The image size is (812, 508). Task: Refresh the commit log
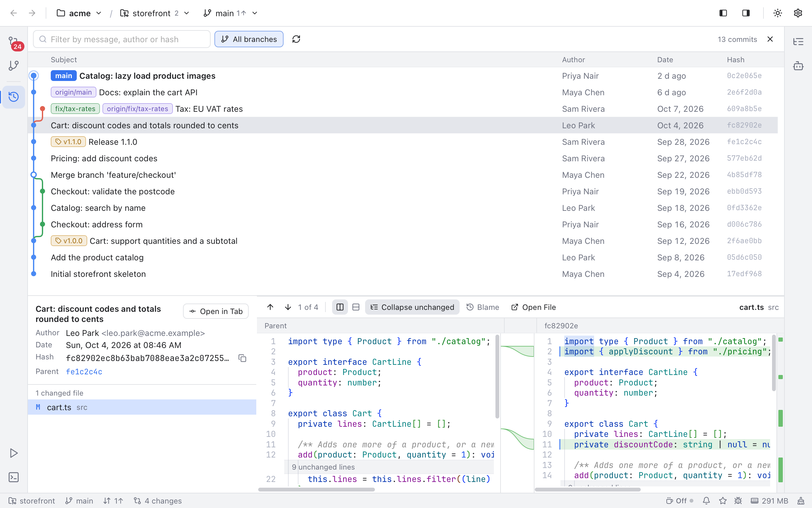(296, 39)
